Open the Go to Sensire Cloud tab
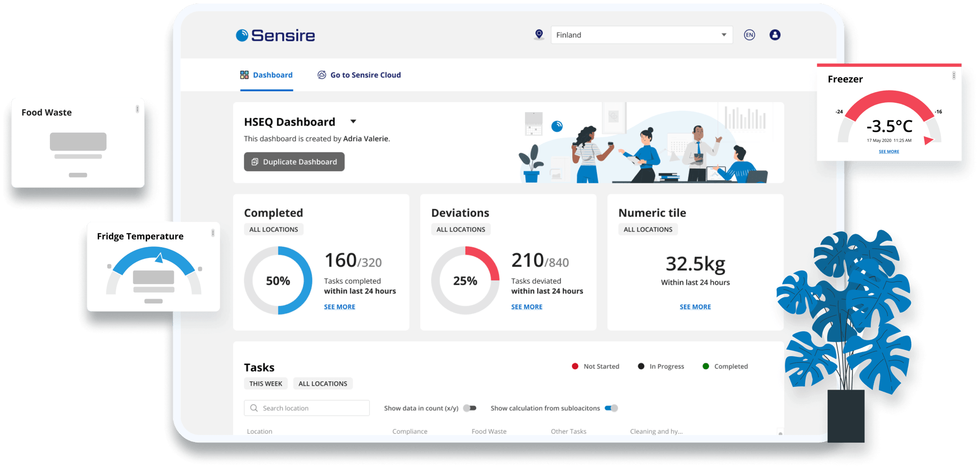Screen dimensions: 980x468 click(359, 75)
